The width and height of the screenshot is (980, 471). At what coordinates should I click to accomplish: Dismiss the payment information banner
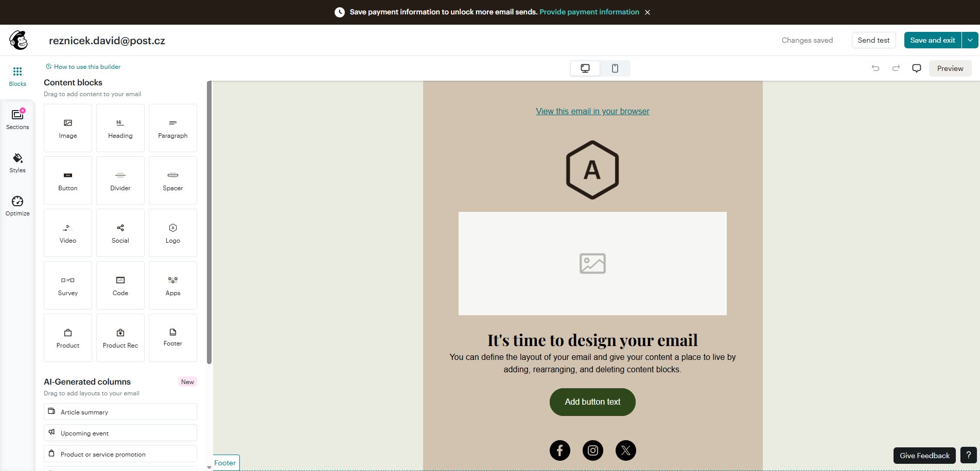coord(647,12)
